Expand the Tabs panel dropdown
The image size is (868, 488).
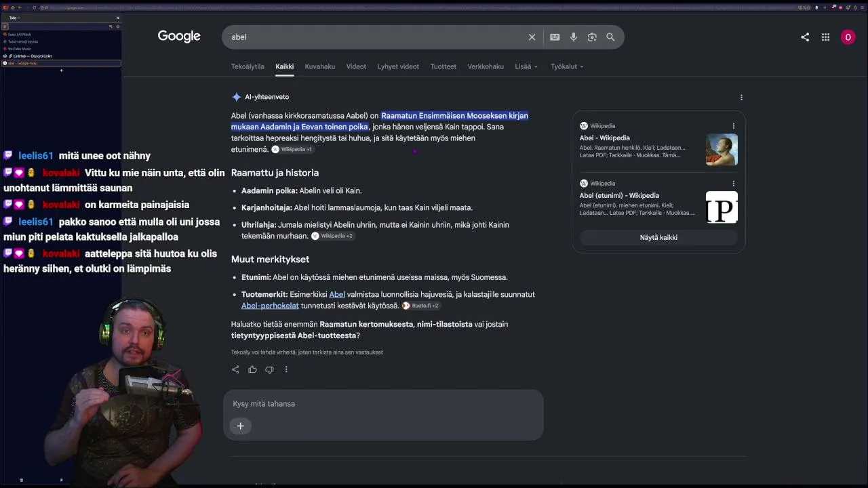pos(14,18)
